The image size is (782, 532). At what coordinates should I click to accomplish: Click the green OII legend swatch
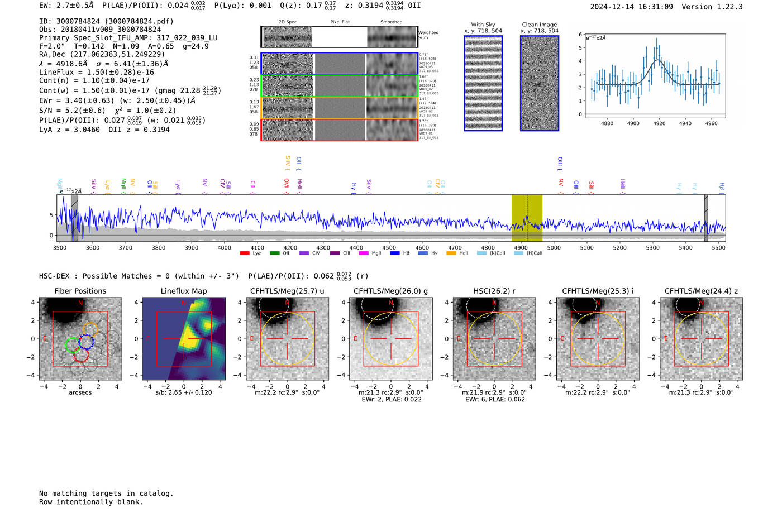click(274, 253)
